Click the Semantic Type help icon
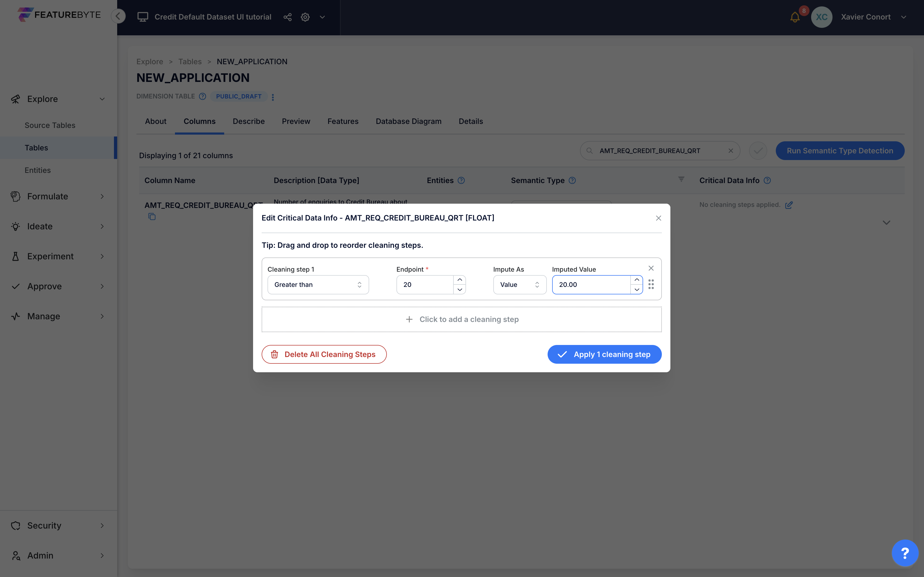Viewport: 924px width, 577px height. [572, 180]
